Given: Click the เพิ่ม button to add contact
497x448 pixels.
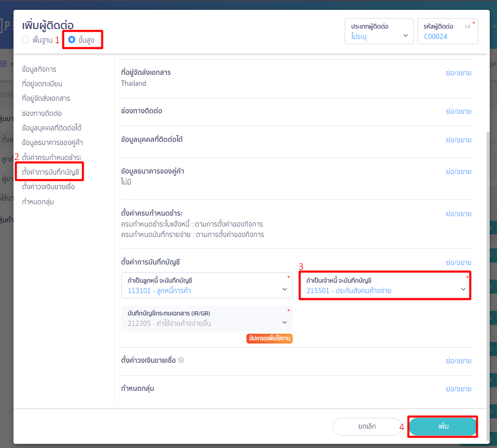Looking at the screenshot, I should click(x=443, y=427).
